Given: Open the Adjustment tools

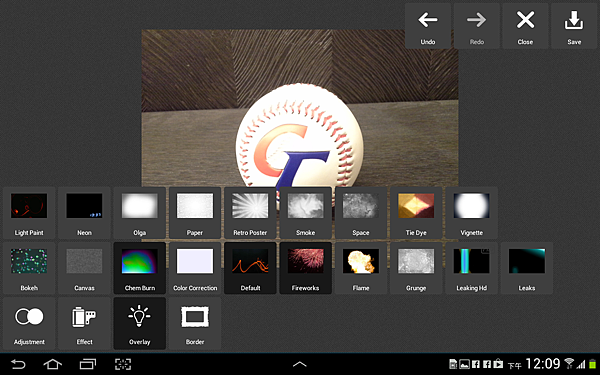Looking at the screenshot, I should point(29,323).
